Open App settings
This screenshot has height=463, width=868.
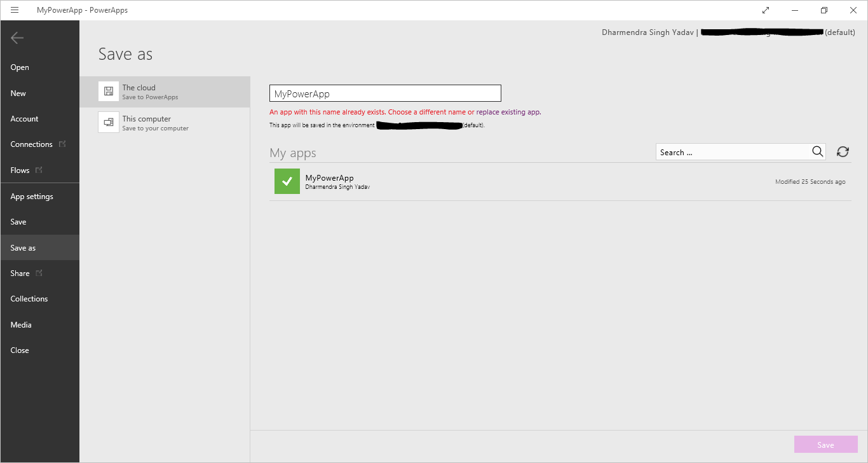tap(39, 197)
